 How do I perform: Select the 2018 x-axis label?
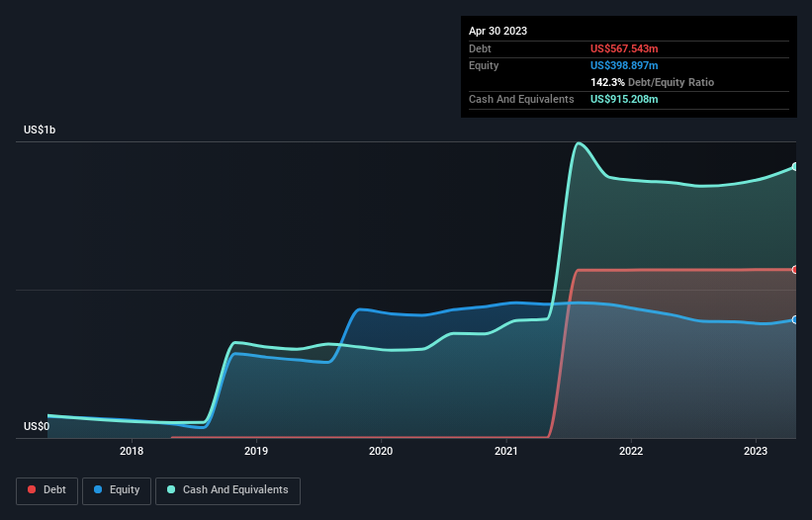click(132, 451)
